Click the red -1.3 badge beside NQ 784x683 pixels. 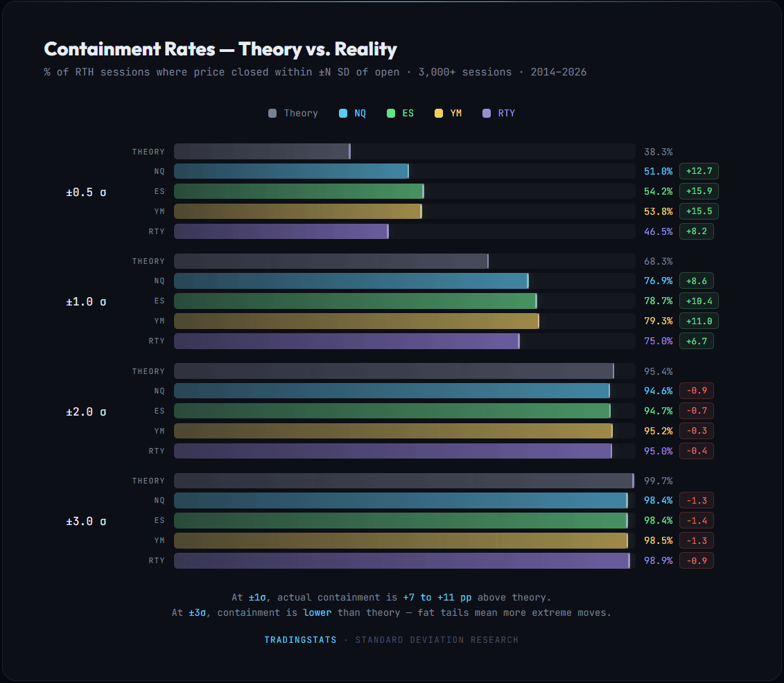point(696,500)
